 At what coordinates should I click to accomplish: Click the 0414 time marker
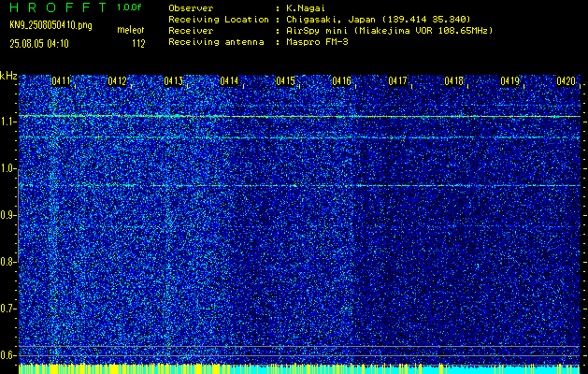[x=229, y=80]
